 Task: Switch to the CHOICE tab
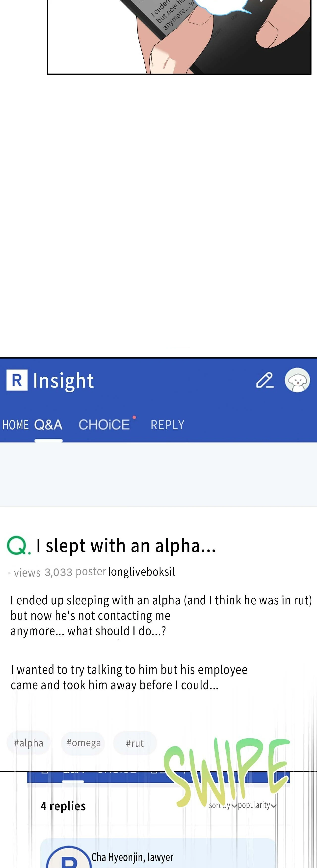coord(104,425)
